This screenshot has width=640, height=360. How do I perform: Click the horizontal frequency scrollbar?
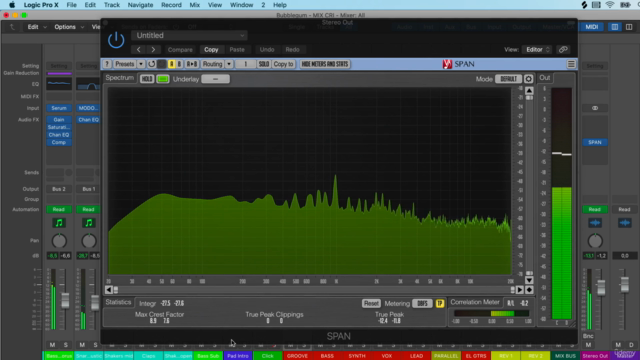314,290
